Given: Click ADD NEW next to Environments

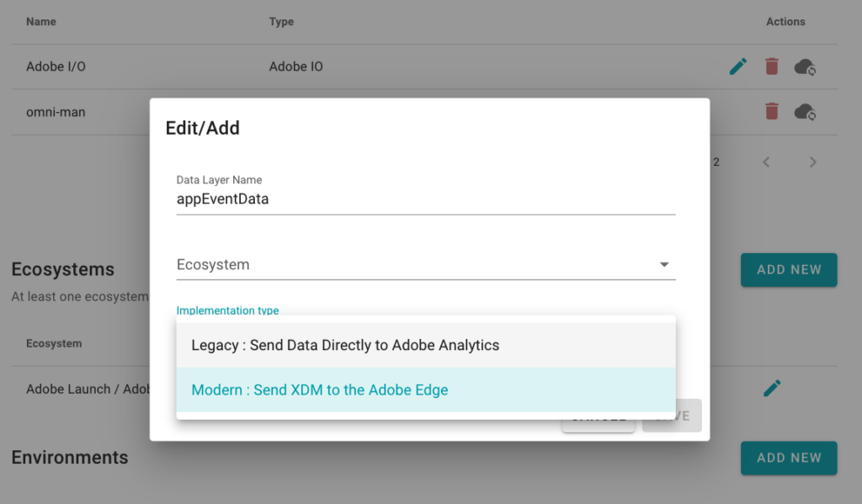Looking at the screenshot, I should tap(789, 458).
